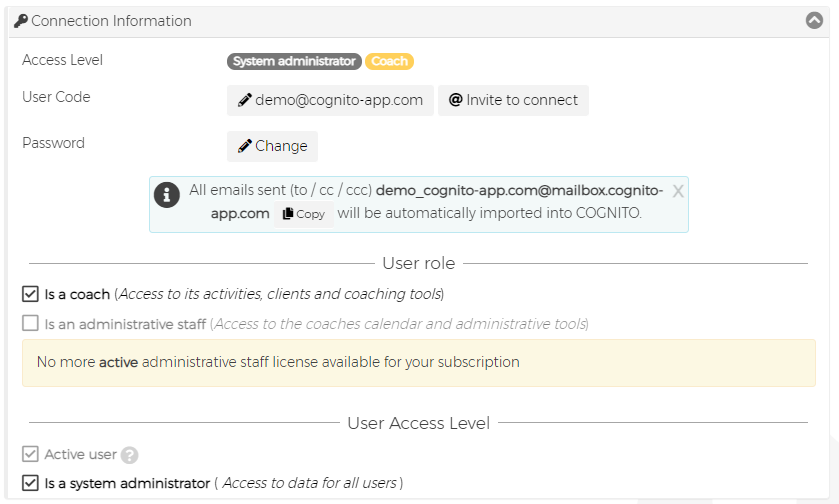Viewport: 839px width, 504px height.
Task: Collapse the Connection Information panel
Action: (814, 21)
